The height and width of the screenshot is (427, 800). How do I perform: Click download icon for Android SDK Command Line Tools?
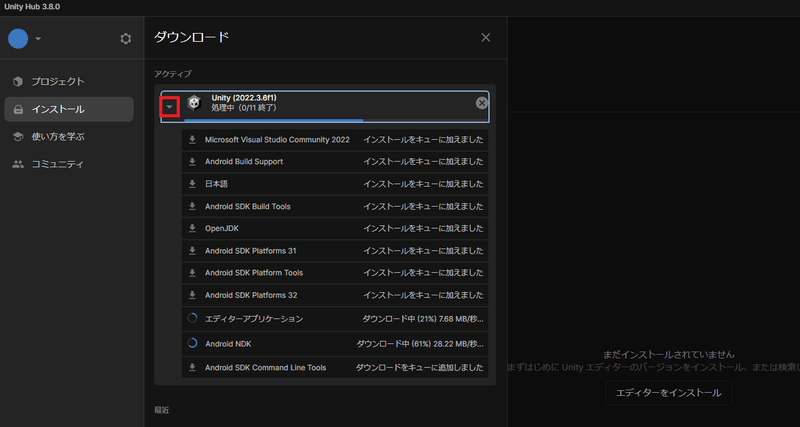192,367
